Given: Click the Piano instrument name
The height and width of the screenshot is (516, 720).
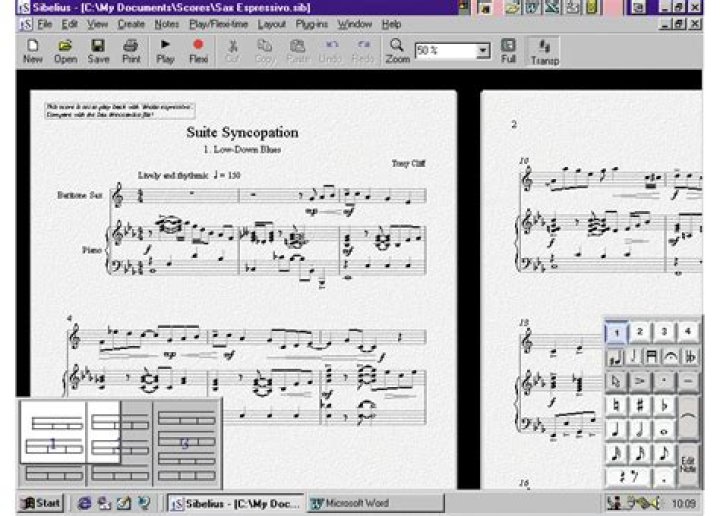Looking at the screenshot, I should coord(92,250).
